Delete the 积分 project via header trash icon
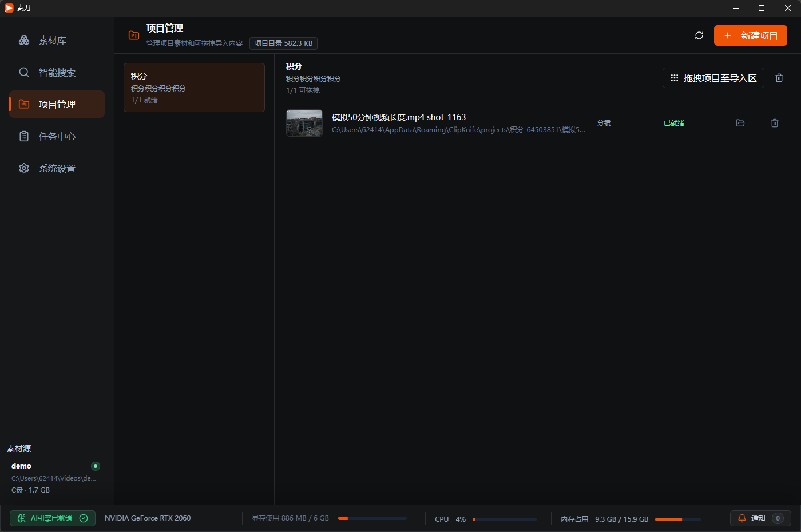This screenshot has height=532, width=801. pyautogui.click(x=779, y=78)
